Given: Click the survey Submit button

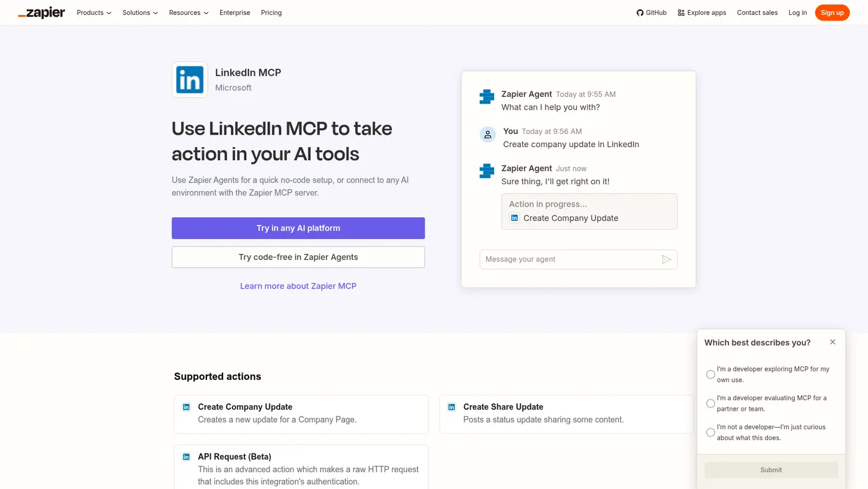Looking at the screenshot, I should (771, 470).
